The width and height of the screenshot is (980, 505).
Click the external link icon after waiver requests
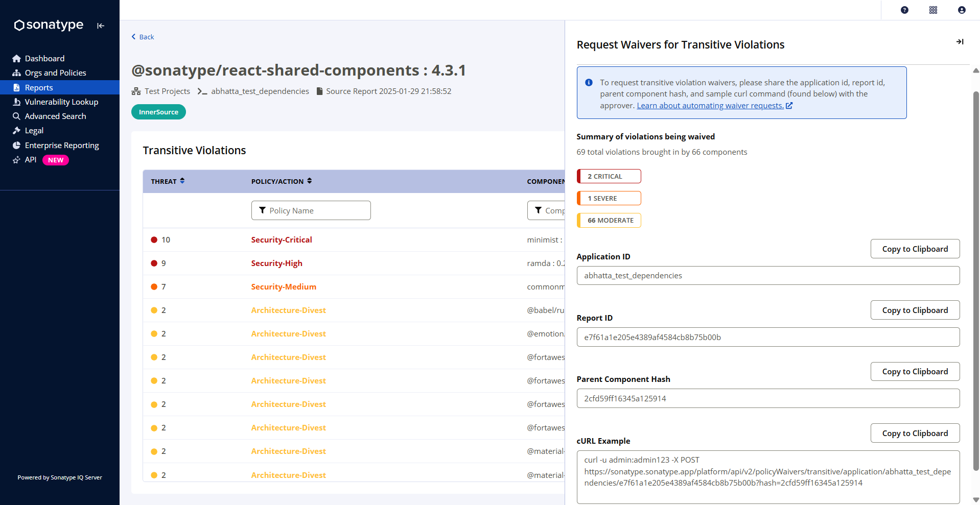coord(789,106)
